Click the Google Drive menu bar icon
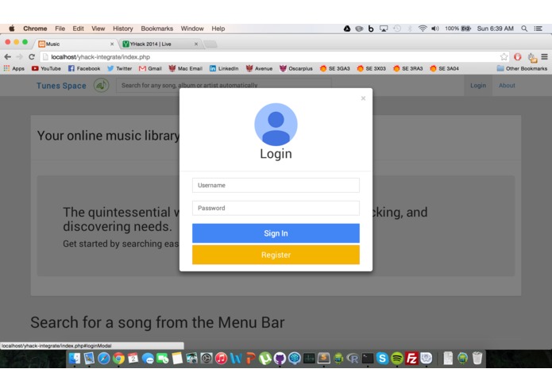Viewport: 552px width, 392px height. pyautogui.click(x=347, y=29)
